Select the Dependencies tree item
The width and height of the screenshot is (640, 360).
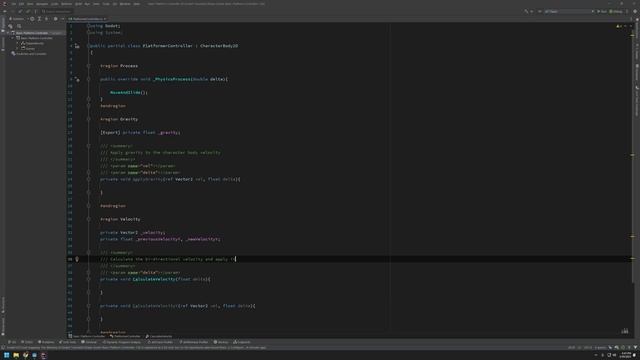pos(33,43)
